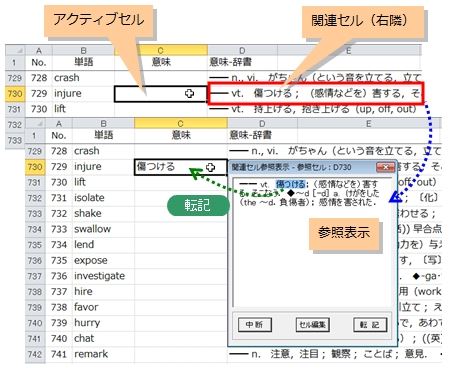
Task: Select row header 740
Action: click(x=35, y=323)
